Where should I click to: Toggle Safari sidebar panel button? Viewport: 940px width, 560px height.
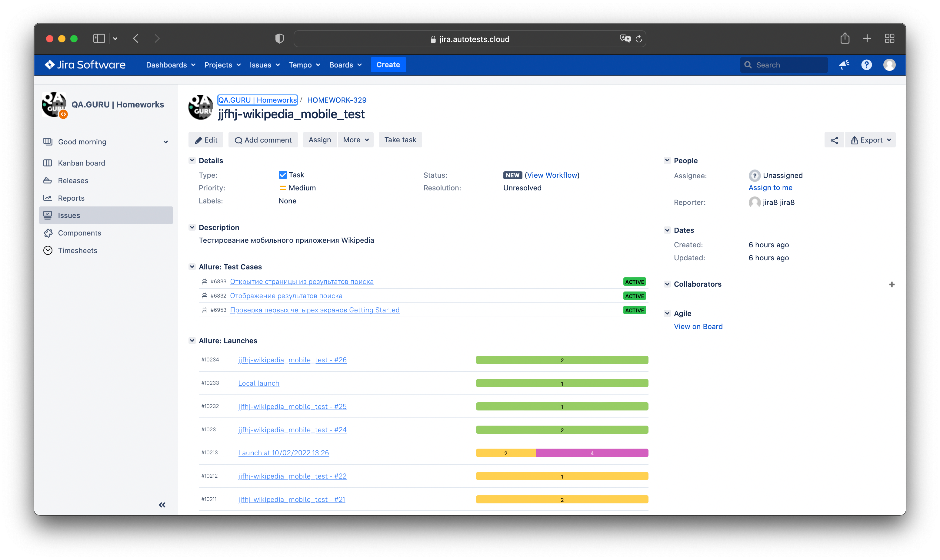(x=99, y=38)
